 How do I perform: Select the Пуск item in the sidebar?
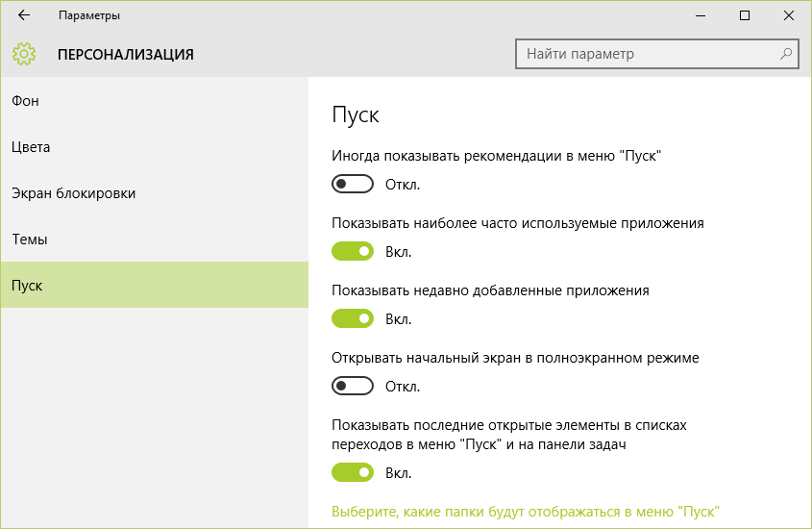click(x=27, y=286)
